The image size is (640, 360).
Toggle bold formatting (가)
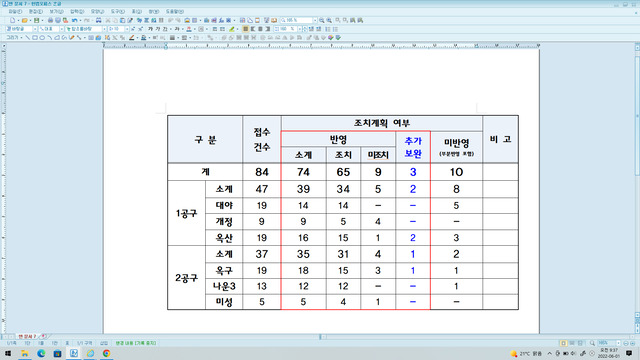click(x=151, y=29)
